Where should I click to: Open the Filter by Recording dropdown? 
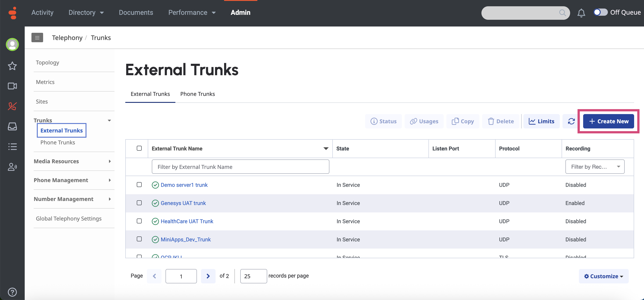tap(595, 167)
